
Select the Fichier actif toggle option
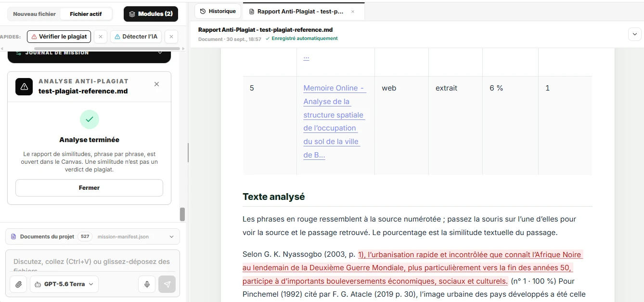pyautogui.click(x=86, y=14)
